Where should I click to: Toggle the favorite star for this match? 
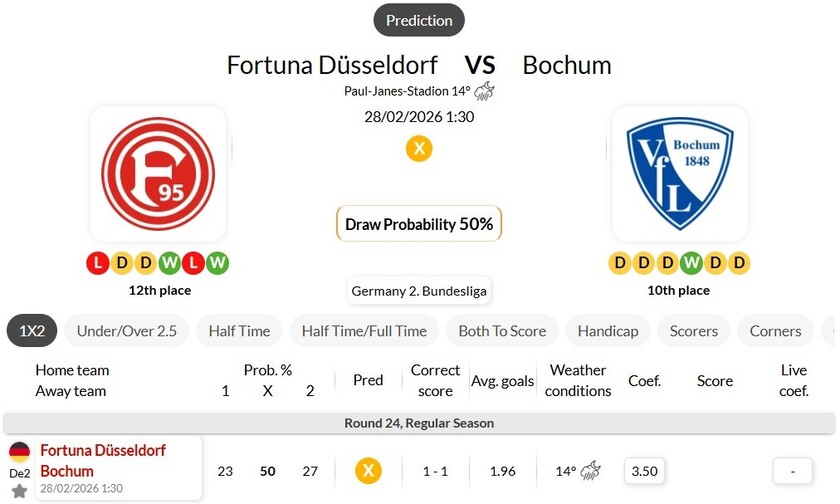pos(20,491)
